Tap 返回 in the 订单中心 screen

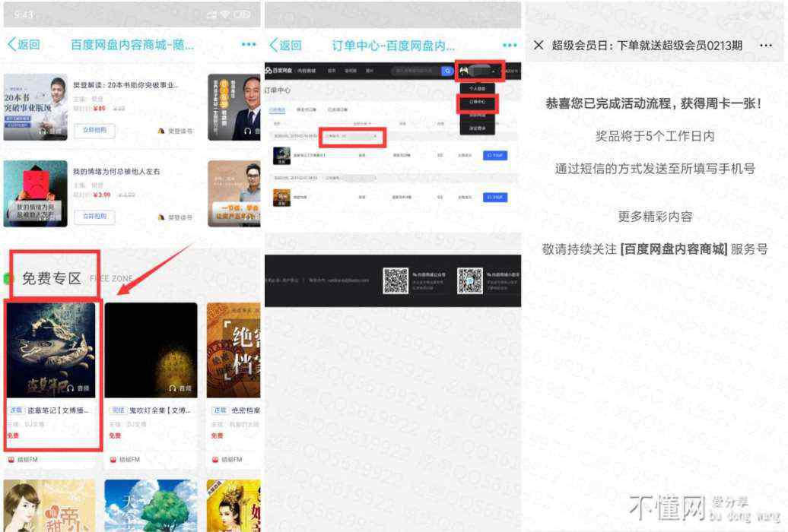point(285,45)
